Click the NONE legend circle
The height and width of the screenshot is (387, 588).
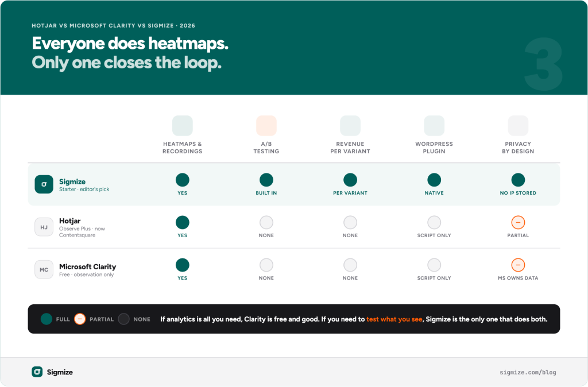(124, 319)
